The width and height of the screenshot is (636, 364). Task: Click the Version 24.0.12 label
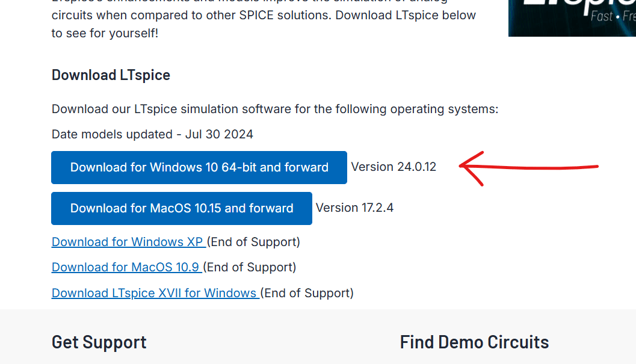(394, 167)
